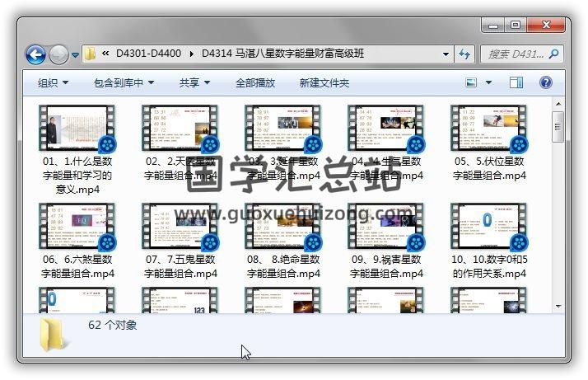Select the folder icon in address bar
This screenshot has height=380, width=588.
pos(90,54)
